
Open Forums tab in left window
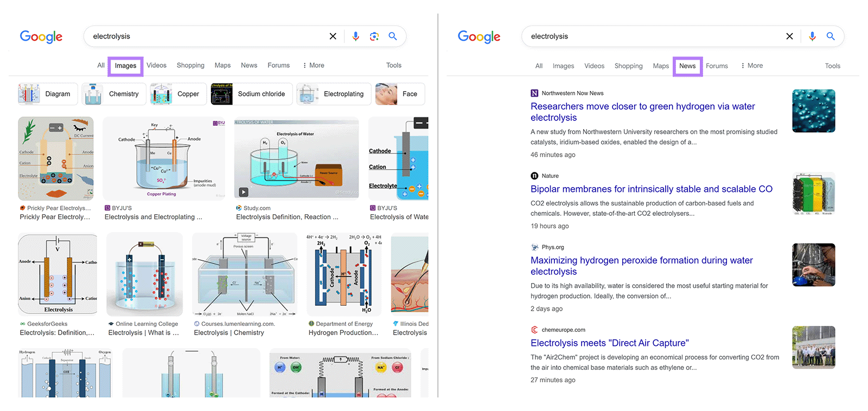279,66
